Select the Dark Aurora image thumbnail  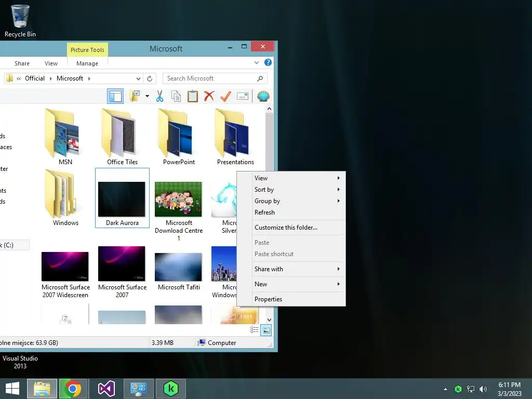click(122, 199)
